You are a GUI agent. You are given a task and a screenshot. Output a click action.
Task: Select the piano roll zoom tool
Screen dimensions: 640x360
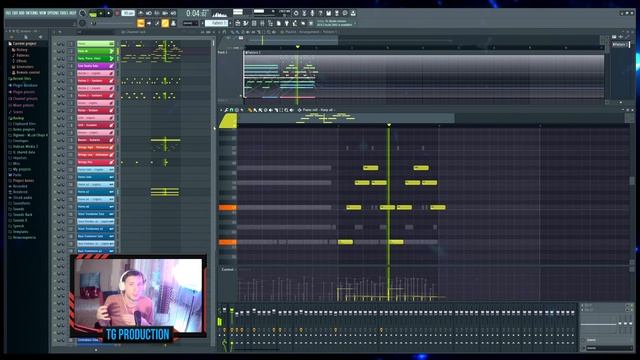coord(286,110)
